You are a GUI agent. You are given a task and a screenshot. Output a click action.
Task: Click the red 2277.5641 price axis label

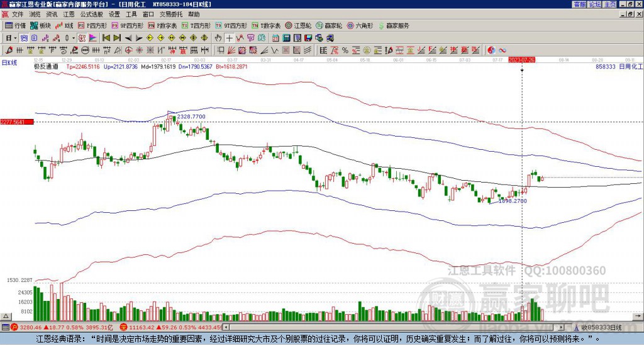[x=16, y=122]
